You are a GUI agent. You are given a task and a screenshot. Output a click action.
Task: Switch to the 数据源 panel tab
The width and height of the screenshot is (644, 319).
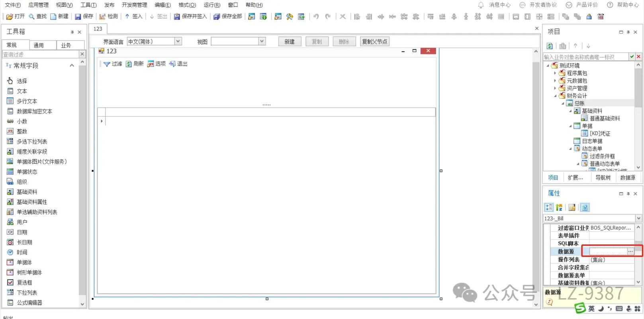628,178
